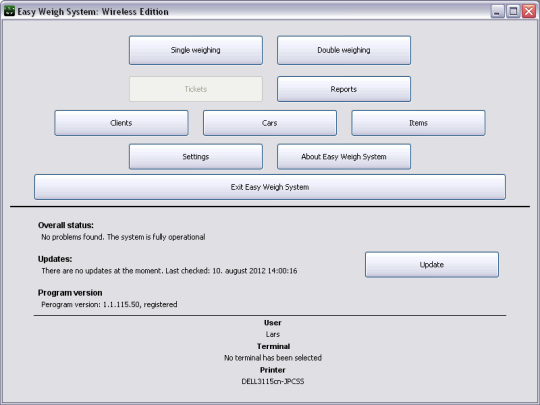
Task: Click the user name 'Lars'
Action: tap(272, 334)
